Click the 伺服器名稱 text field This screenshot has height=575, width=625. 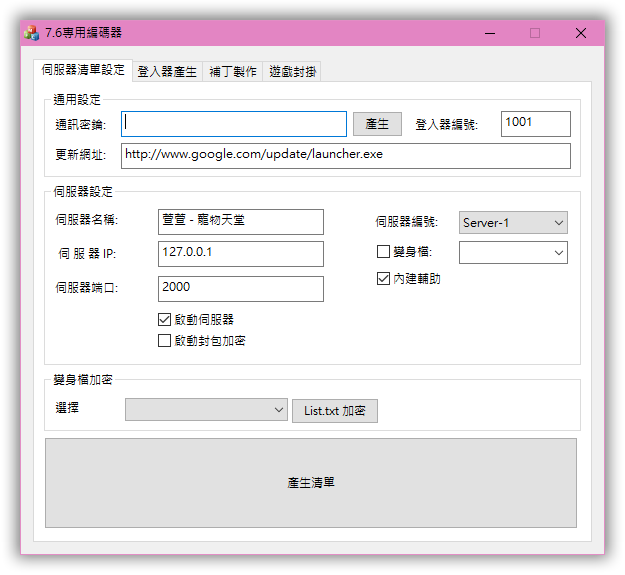(241, 222)
